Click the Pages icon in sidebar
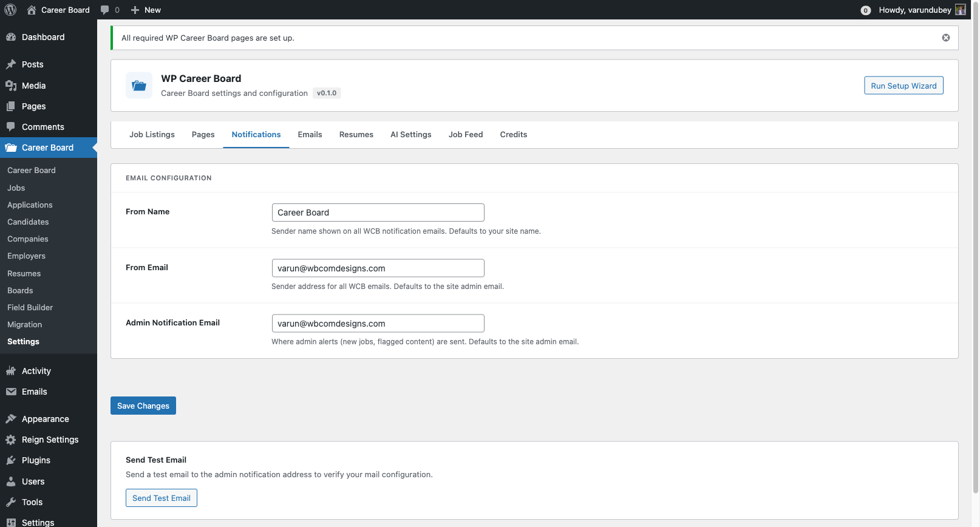The height and width of the screenshot is (527, 980). [x=11, y=106]
